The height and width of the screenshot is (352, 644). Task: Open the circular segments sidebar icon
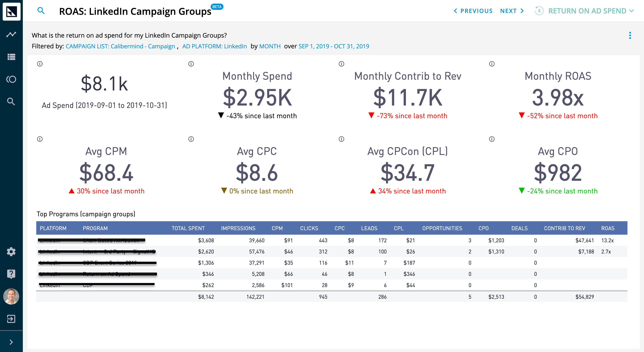(11, 79)
